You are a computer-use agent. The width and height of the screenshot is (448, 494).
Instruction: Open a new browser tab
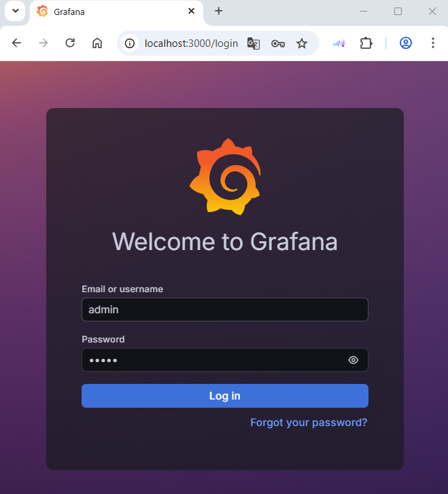pos(218,12)
